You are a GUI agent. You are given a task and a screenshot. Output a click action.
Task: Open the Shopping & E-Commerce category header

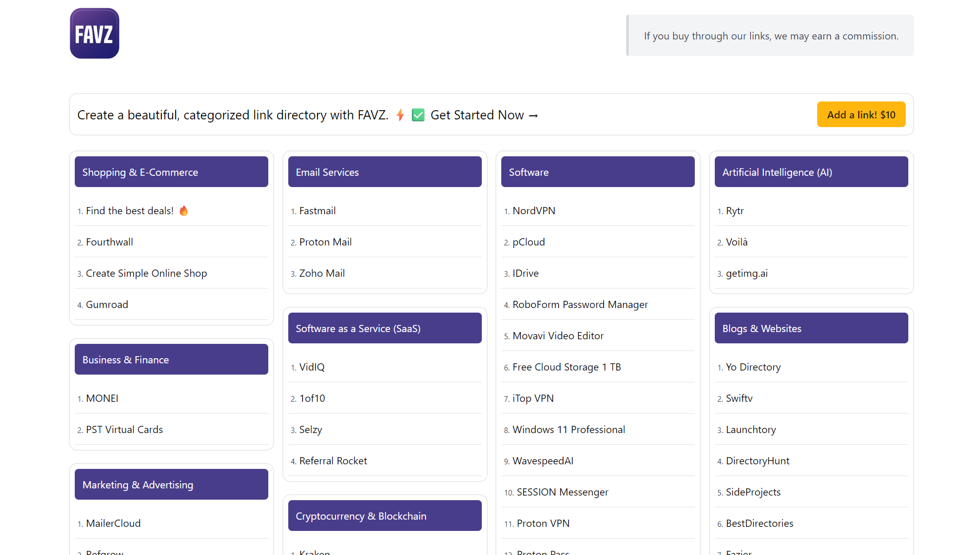coord(171,172)
